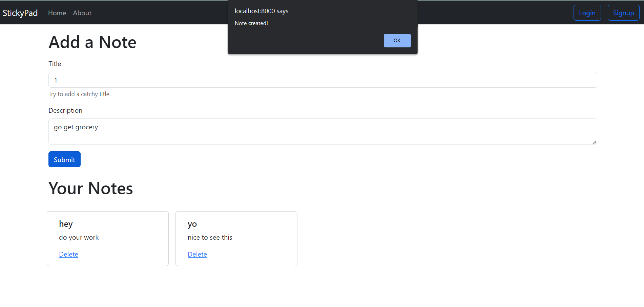644x307 pixels.
Task: Delete the note titled hey
Action: 68,254
